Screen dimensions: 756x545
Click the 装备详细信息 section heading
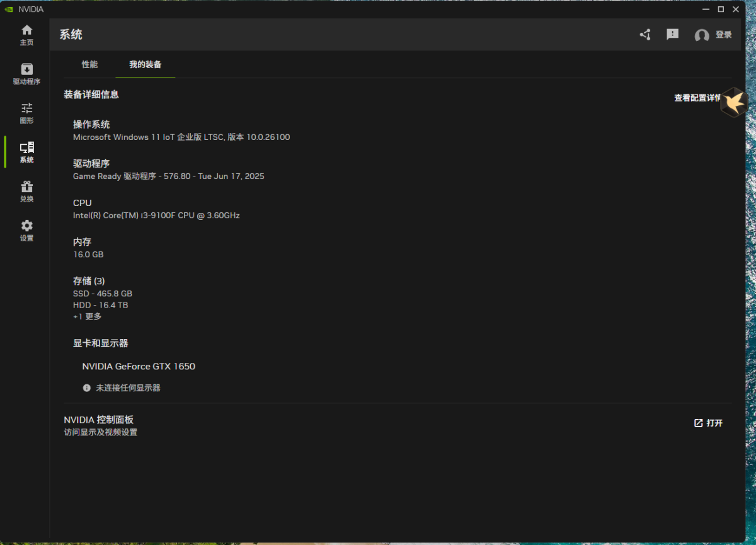pos(91,95)
